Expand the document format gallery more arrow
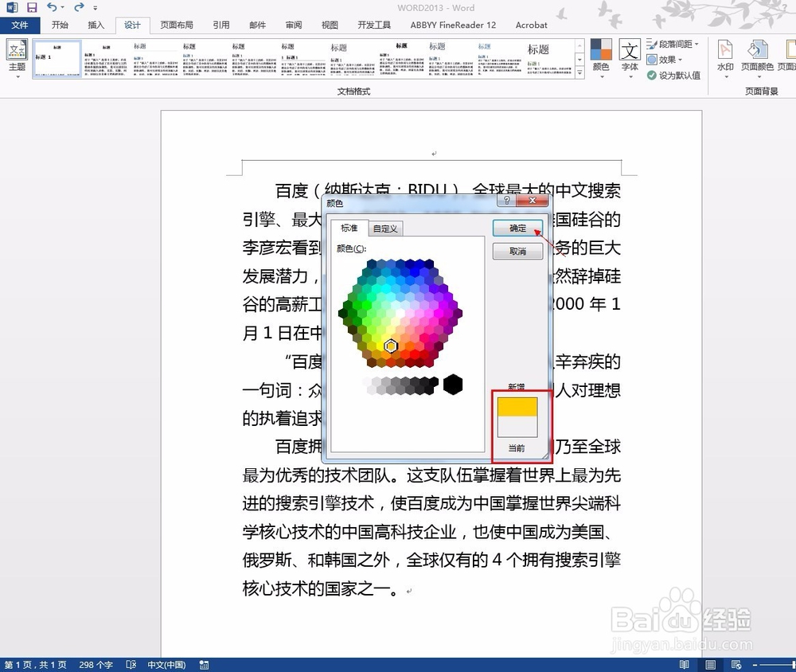 (x=579, y=72)
